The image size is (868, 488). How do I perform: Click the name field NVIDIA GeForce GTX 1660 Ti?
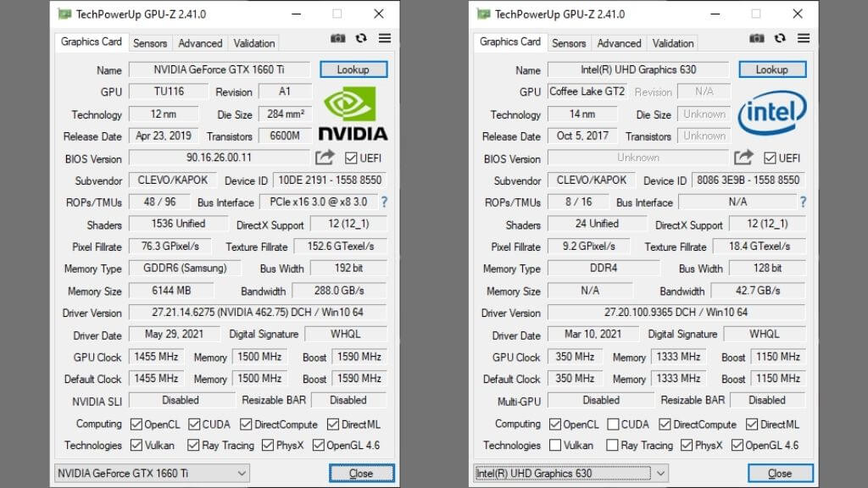point(220,69)
